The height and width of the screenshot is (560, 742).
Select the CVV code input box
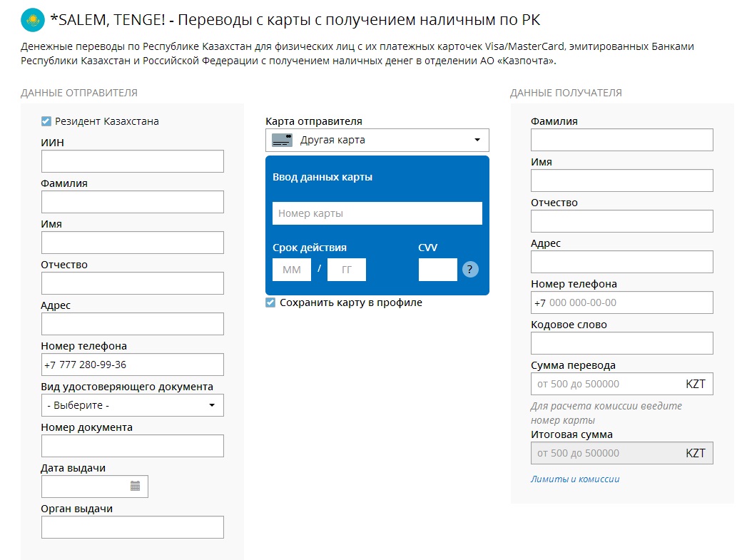[x=437, y=270]
